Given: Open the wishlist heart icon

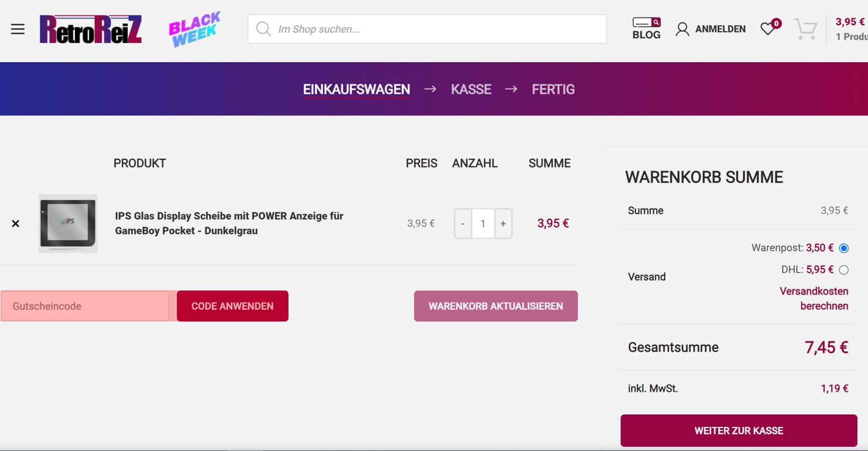Looking at the screenshot, I should 768,29.
